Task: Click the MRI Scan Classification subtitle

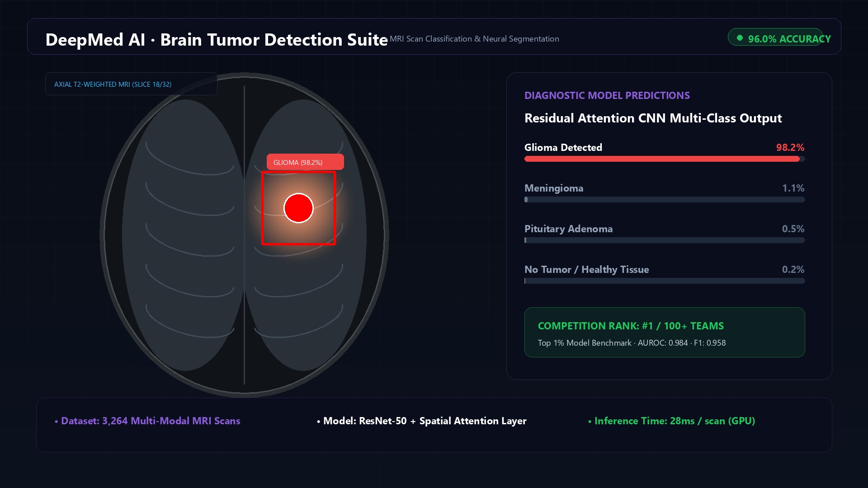Action: pos(474,39)
